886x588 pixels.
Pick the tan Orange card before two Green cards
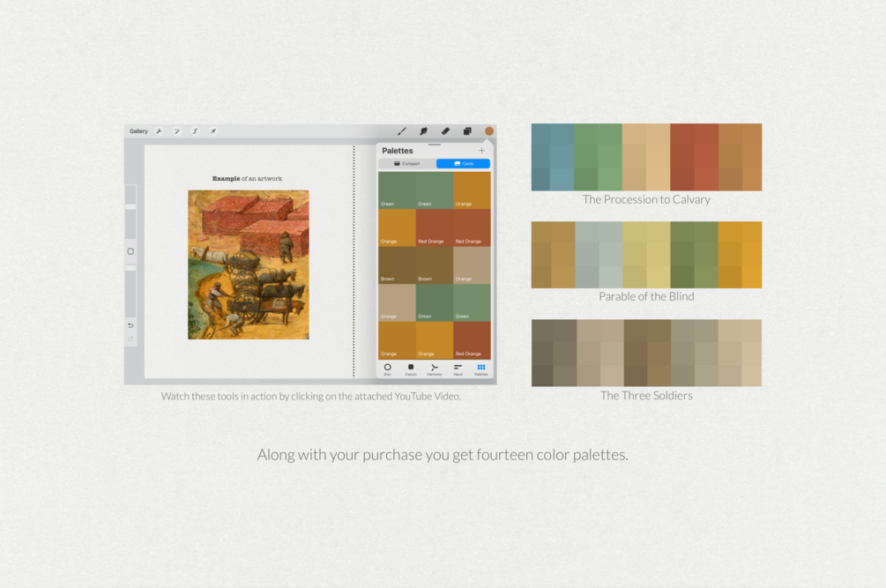tap(397, 302)
